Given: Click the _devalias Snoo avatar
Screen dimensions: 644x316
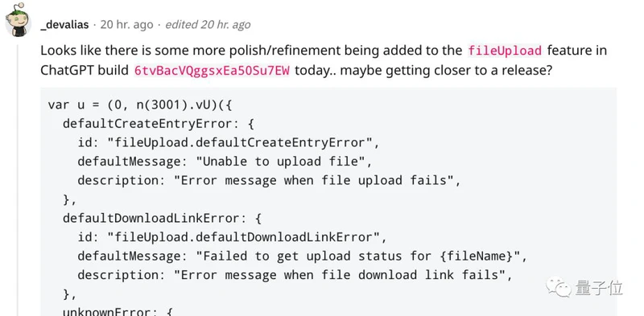Looking at the screenshot, I should [18, 19].
